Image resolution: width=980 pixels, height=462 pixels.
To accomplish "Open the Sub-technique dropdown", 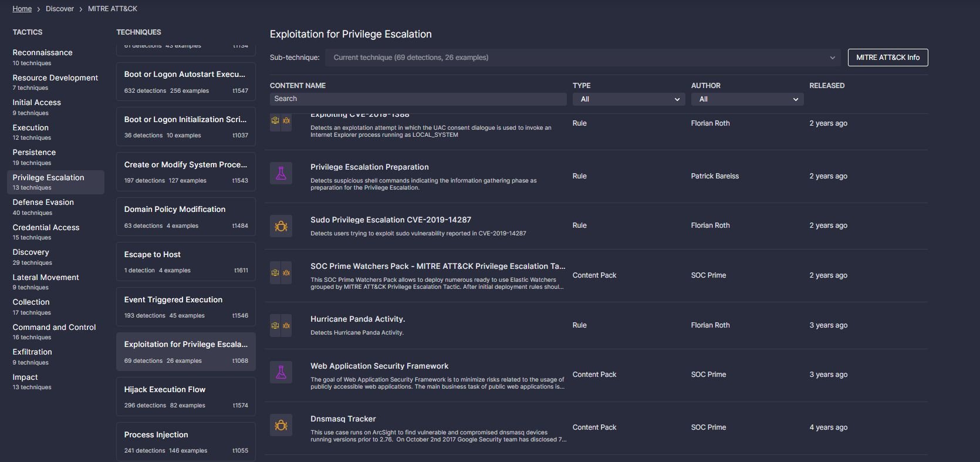I will pos(583,58).
